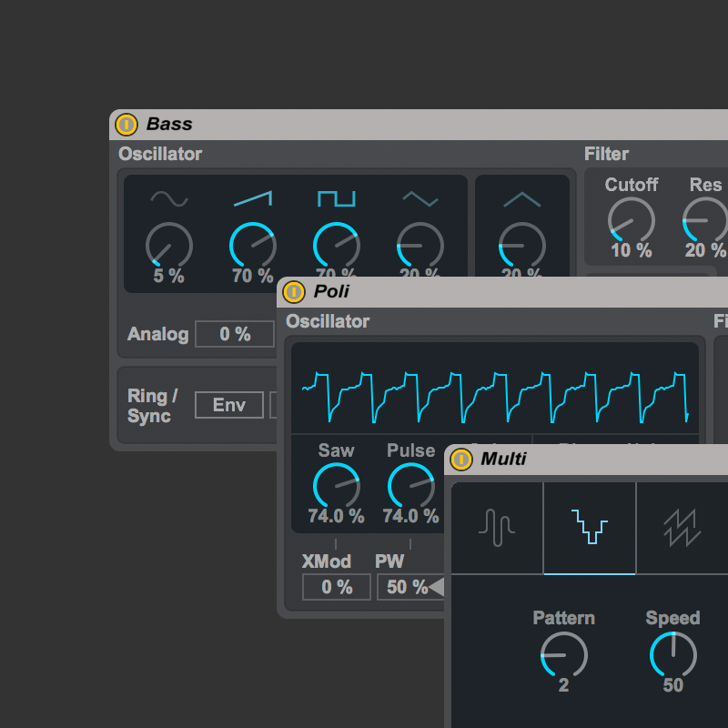Click the waveform display inside the Poli oscillator
This screenshot has width=728, height=728.
496,387
